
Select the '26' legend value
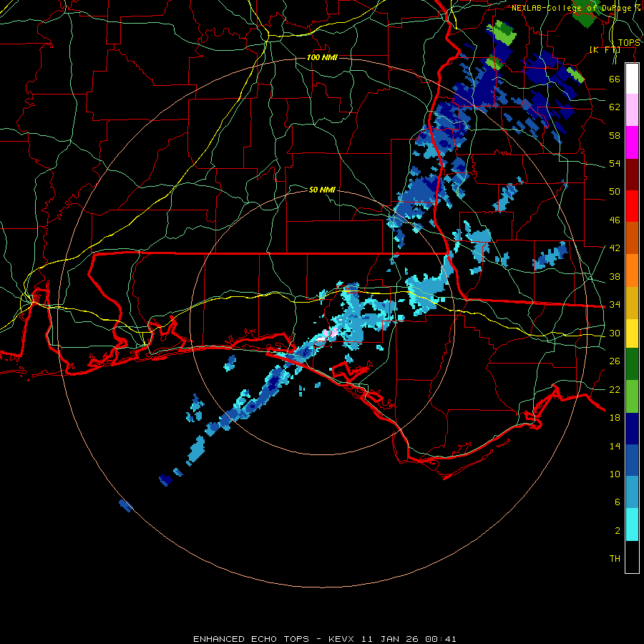tap(615, 361)
